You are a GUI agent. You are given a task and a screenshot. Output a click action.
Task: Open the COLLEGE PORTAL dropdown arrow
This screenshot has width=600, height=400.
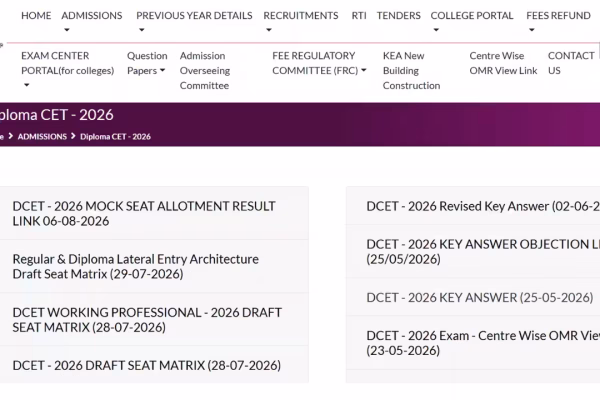(436, 30)
